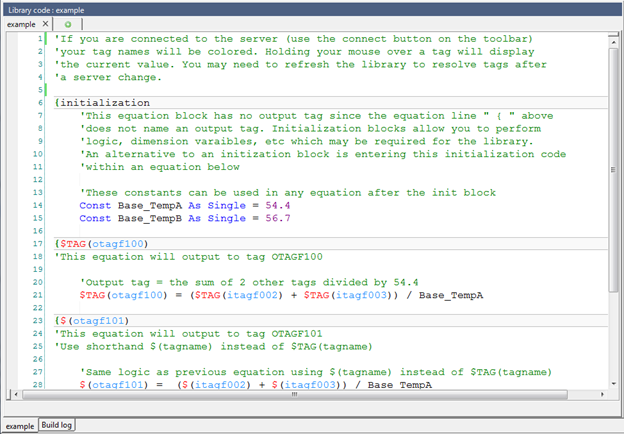Click the comment 'a server change.
The width and height of the screenshot is (624, 434).
(108, 78)
